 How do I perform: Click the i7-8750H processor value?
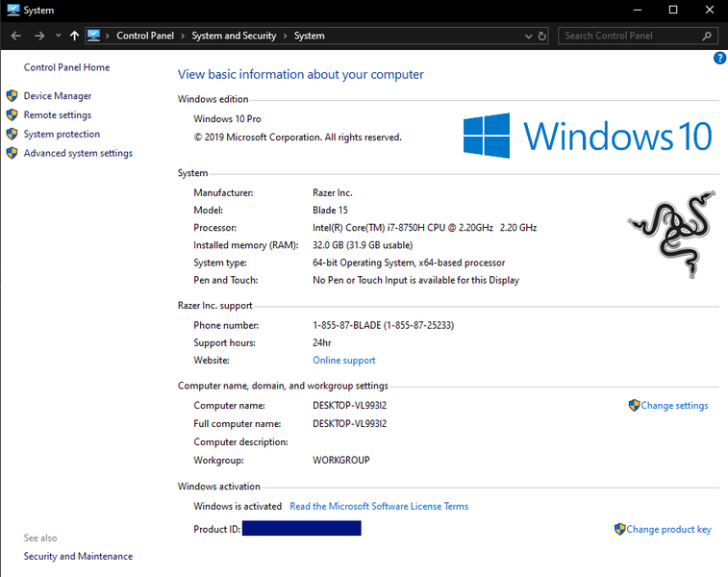(x=425, y=228)
